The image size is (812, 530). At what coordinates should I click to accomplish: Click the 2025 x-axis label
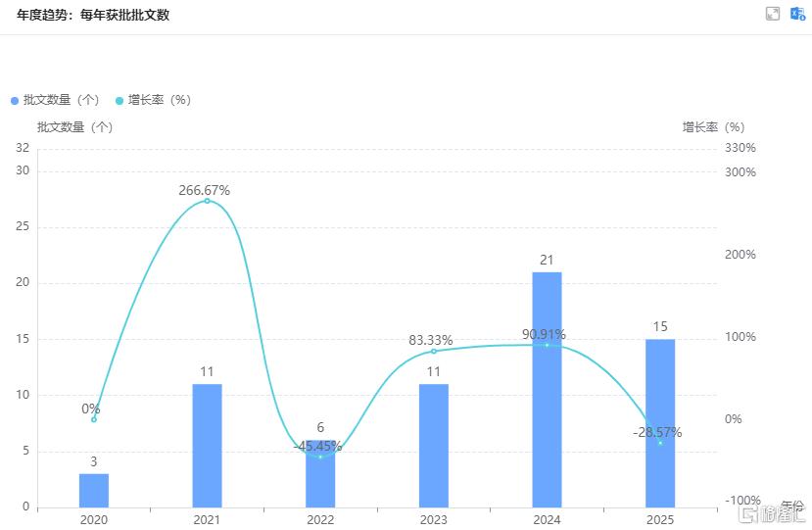tap(660, 519)
